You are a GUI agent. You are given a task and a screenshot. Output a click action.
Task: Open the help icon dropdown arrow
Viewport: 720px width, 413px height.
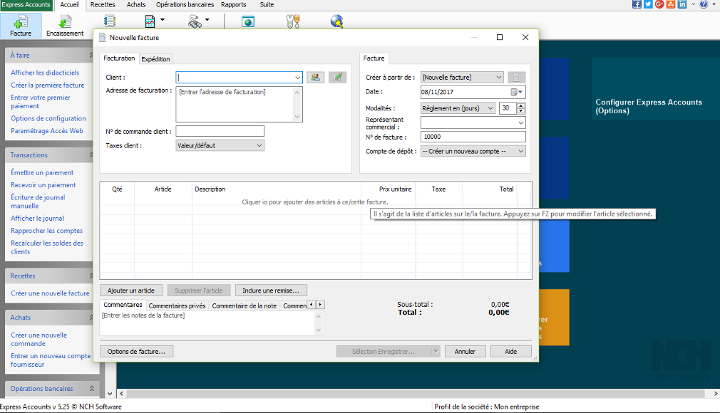(714, 4)
